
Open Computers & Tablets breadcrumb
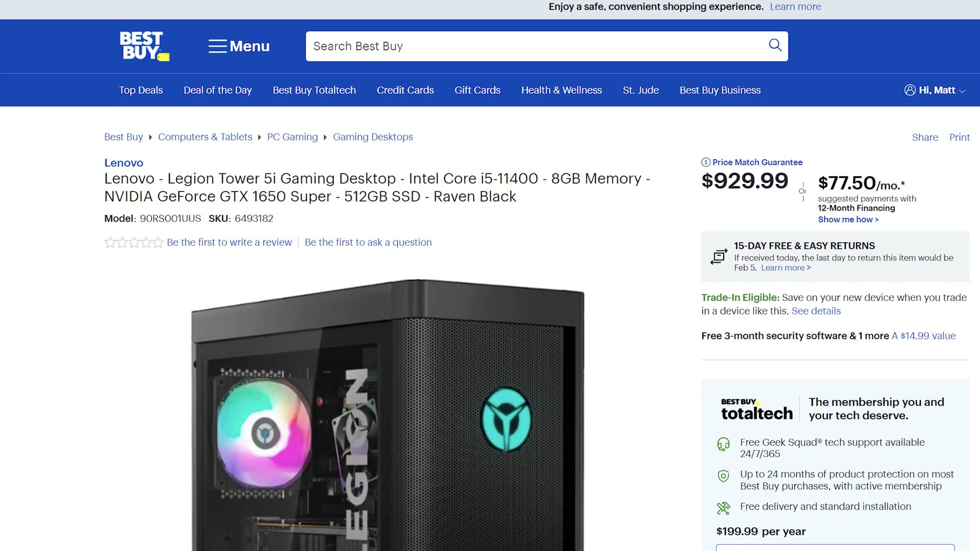205,137
